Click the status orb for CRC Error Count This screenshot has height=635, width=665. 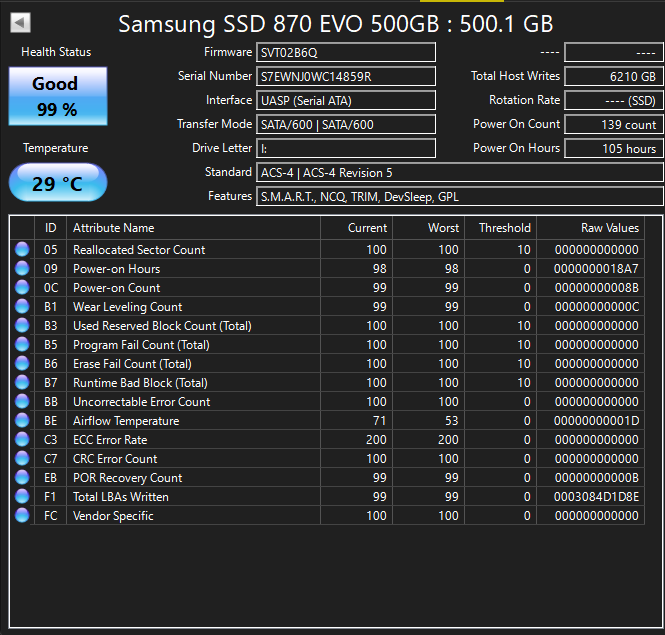tap(22, 459)
